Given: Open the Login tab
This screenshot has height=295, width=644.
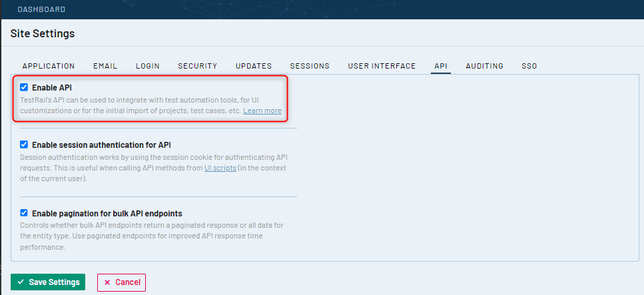Looking at the screenshot, I should click(147, 66).
